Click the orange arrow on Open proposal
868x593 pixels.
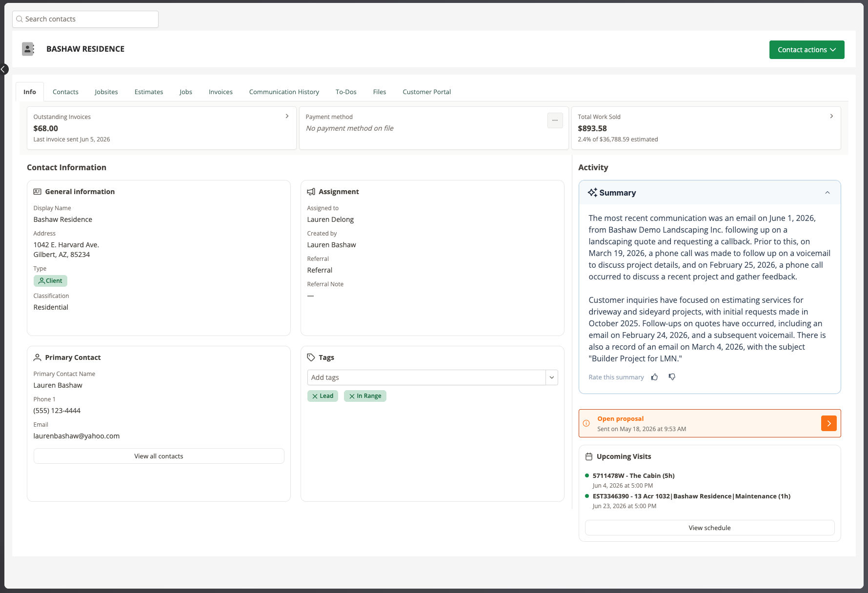pyautogui.click(x=828, y=423)
